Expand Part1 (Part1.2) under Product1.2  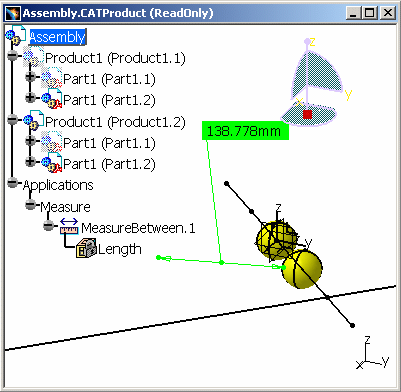pos(30,162)
